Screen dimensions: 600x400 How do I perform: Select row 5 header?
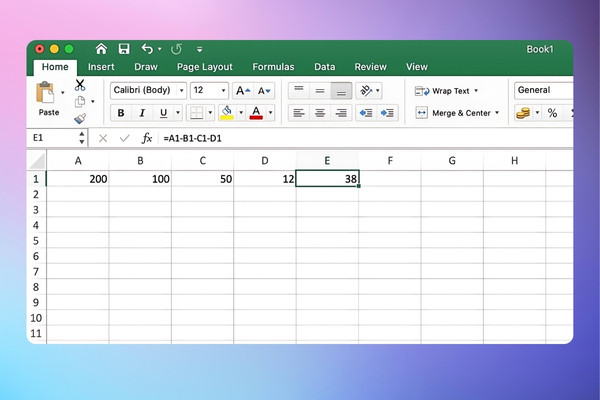pos(36,241)
